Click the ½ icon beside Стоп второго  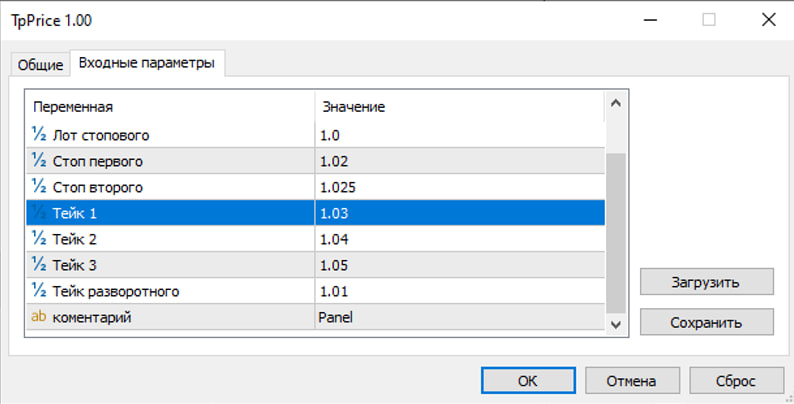[40, 187]
